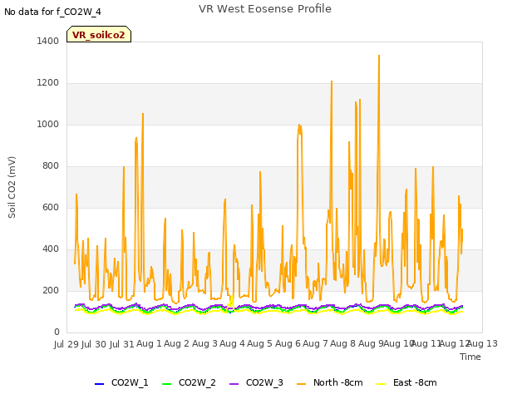
Task: Click the Jul 29 x-axis date label
Action: [x=66, y=344]
